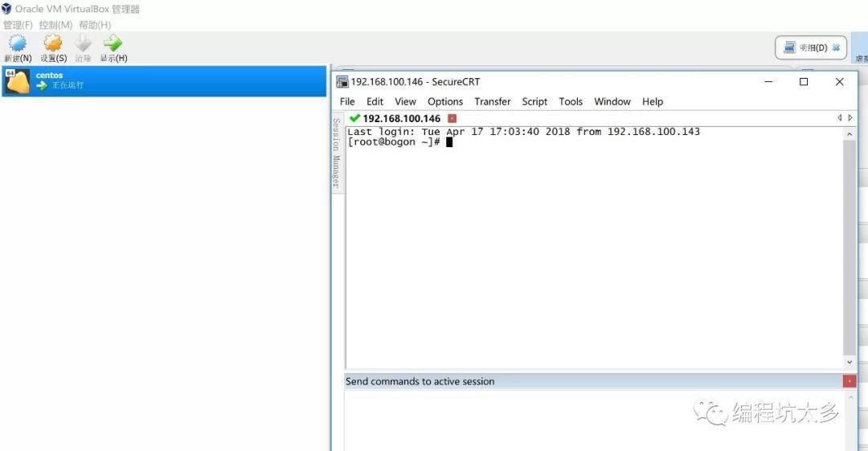Open SecureCRT View menu
Image resolution: width=868 pixels, height=451 pixels.
[x=405, y=102]
